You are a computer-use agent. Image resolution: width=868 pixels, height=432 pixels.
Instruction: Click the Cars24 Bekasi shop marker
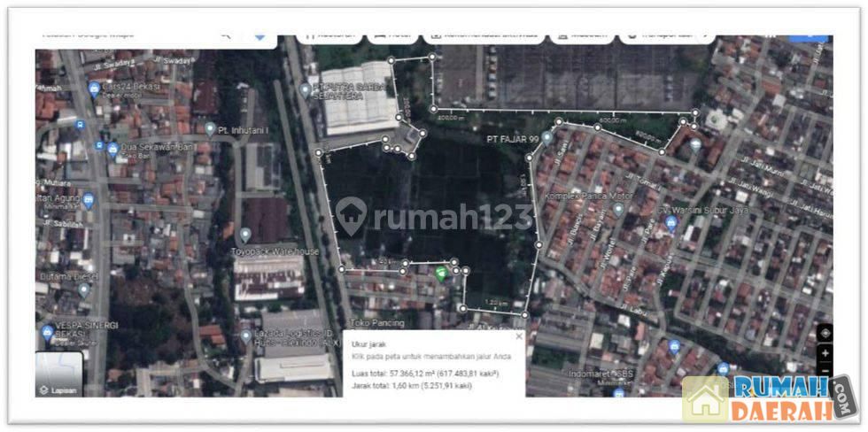[x=94, y=89]
